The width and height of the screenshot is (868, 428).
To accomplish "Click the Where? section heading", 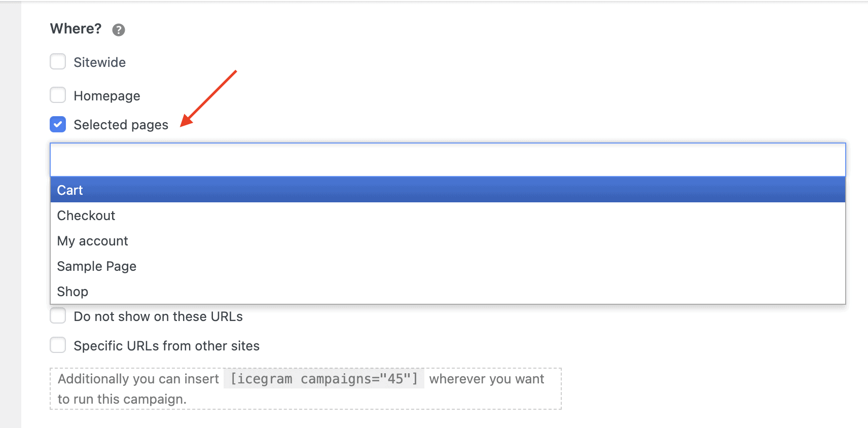I will (76, 29).
